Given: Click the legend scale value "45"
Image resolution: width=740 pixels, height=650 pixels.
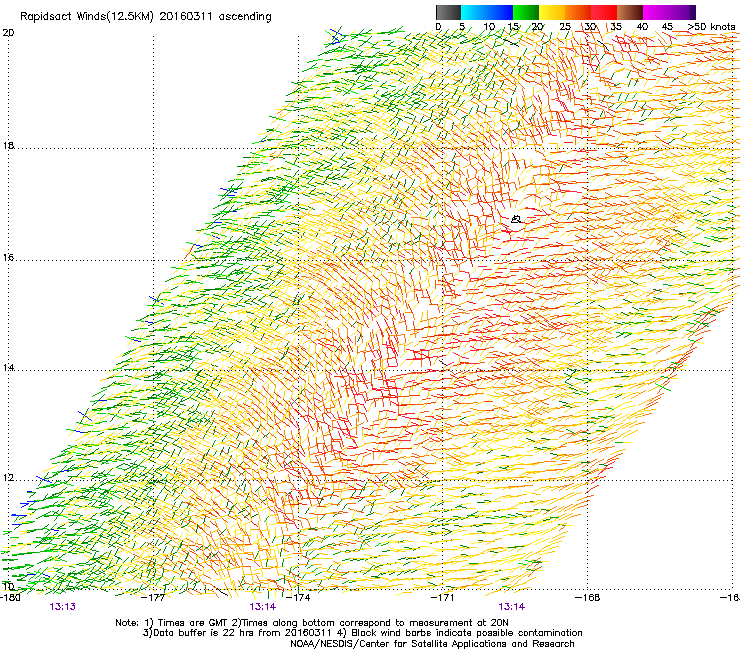Looking at the screenshot, I should 667,27.
